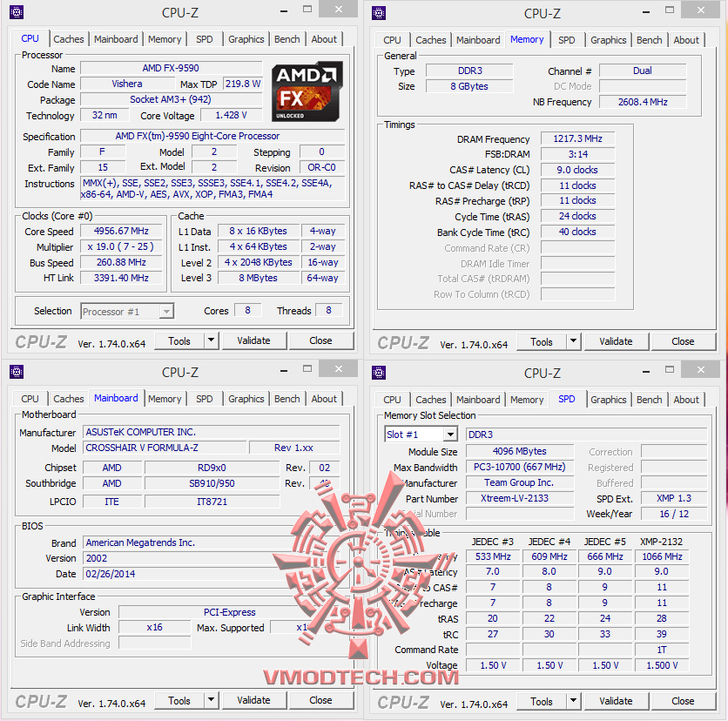728x721 pixels.
Task: Switch to Caches tab in CPU window
Action: 68,39
